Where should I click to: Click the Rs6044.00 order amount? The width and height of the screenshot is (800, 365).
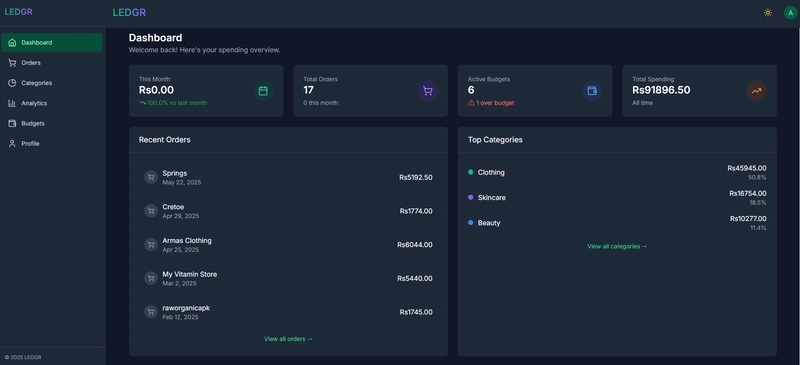point(415,245)
